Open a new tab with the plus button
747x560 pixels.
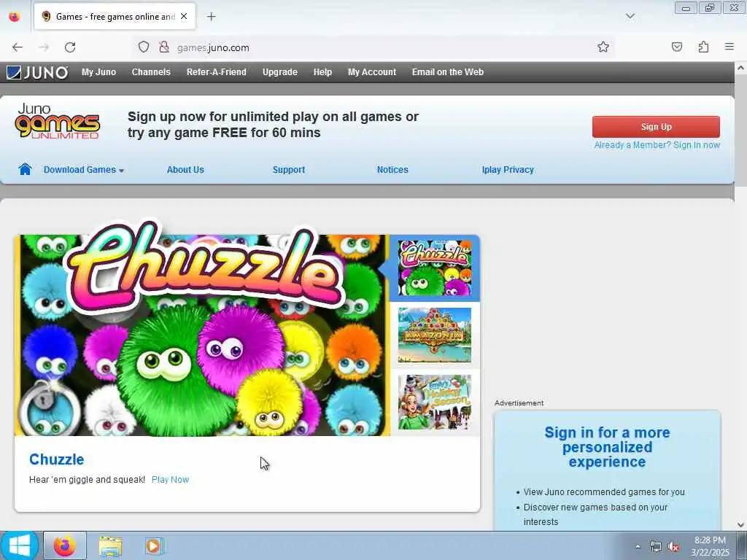pyautogui.click(x=211, y=17)
